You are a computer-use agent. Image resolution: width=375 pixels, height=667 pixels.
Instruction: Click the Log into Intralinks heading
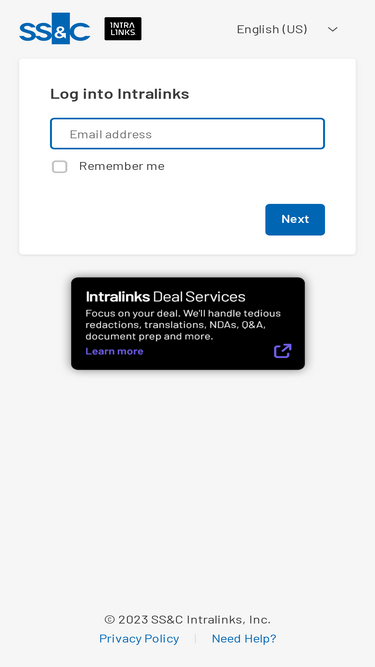click(119, 94)
